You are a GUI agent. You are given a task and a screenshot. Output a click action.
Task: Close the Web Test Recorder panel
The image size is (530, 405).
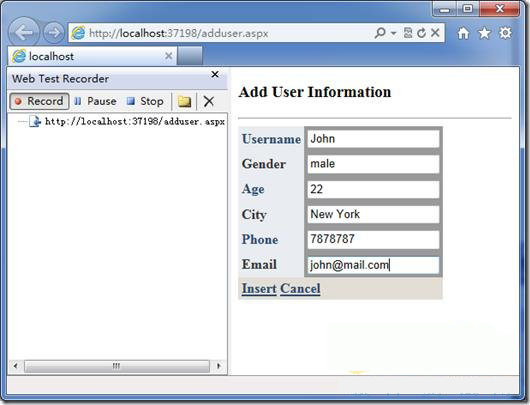click(215, 74)
